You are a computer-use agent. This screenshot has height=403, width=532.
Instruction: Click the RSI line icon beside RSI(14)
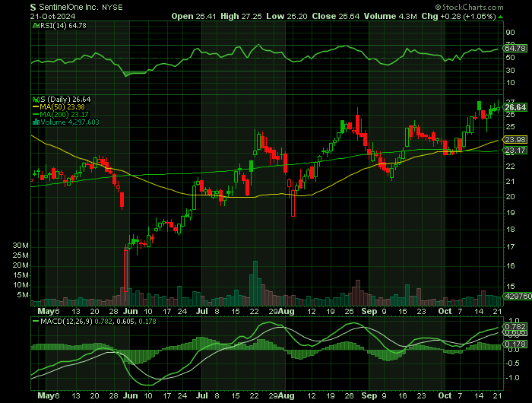[x=36, y=25]
